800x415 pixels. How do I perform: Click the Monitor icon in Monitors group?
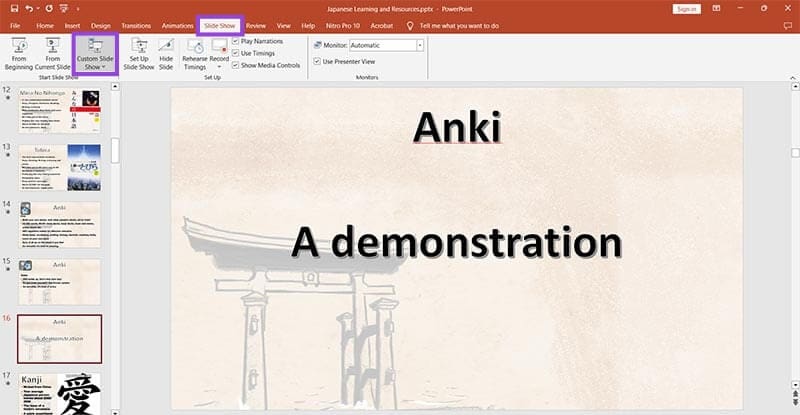[x=317, y=45]
